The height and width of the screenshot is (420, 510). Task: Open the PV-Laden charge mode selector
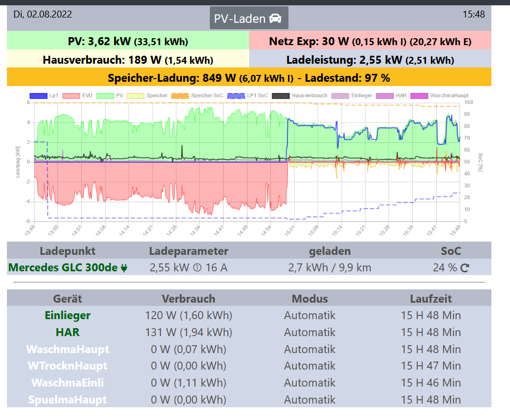point(249,19)
